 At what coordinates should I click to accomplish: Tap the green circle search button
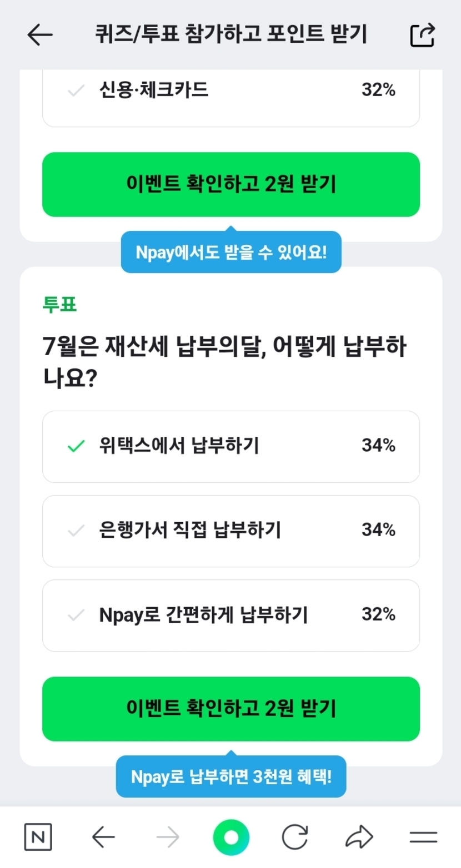231,837
